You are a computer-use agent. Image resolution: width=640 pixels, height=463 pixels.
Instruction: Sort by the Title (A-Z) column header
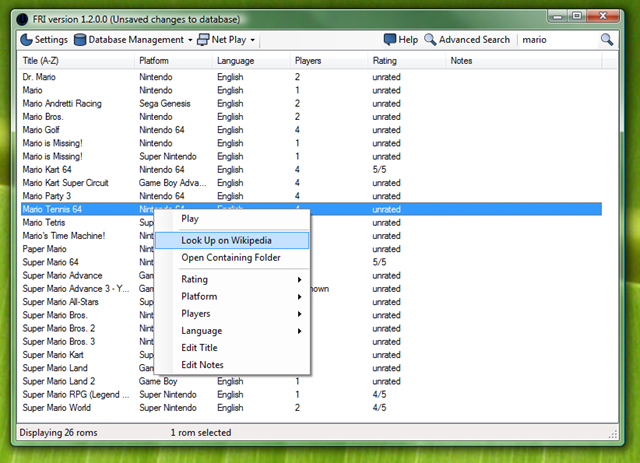tap(76, 61)
